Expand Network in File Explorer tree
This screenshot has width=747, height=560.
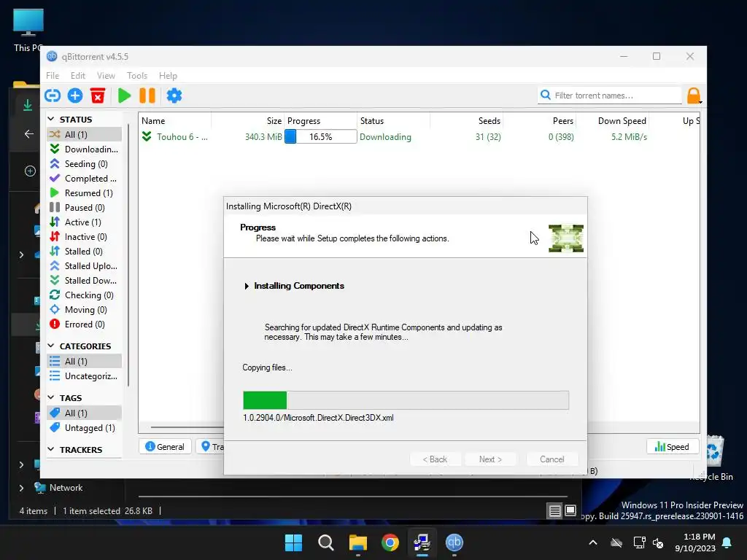(x=21, y=488)
